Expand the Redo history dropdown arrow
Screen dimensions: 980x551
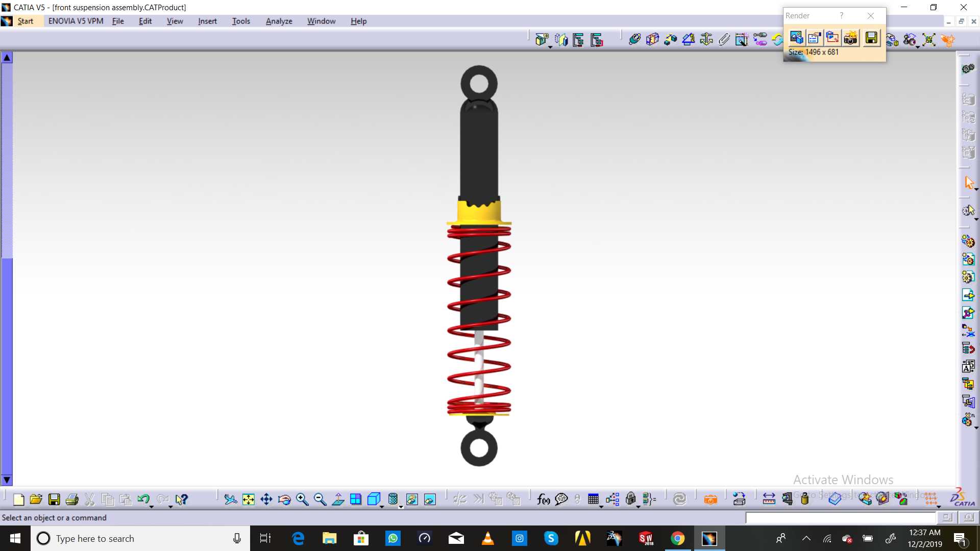[x=170, y=507]
